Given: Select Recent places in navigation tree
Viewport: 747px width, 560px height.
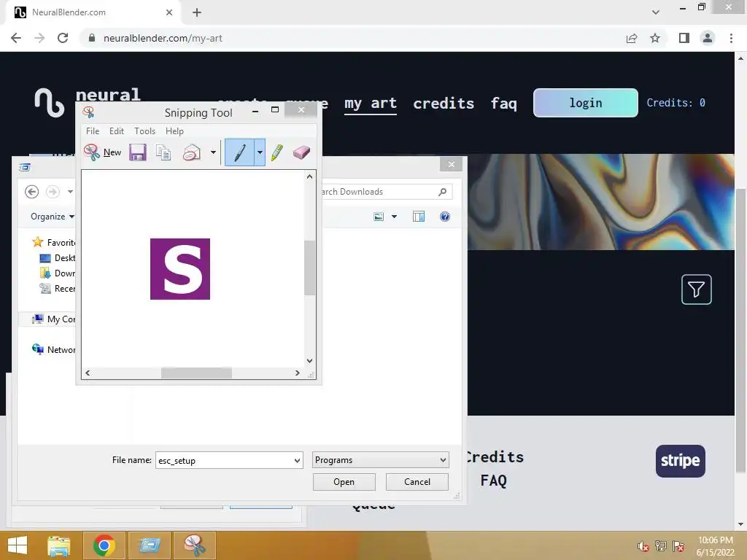Looking at the screenshot, I should 57,289.
